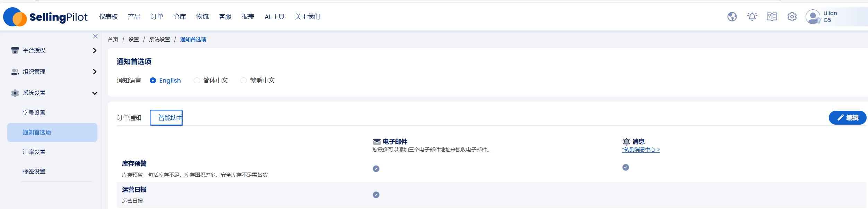This screenshot has width=868, height=209.
Task: Click the SellingPilot logo
Action: (x=45, y=17)
